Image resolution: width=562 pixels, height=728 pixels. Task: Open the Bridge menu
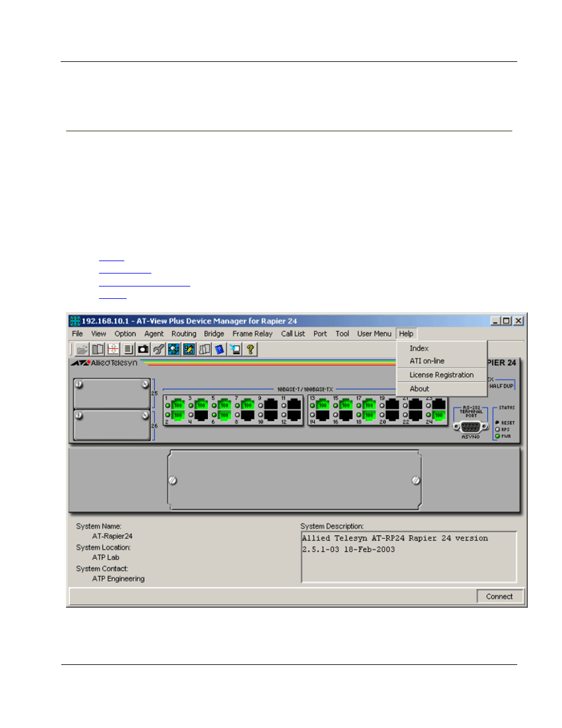pos(214,334)
